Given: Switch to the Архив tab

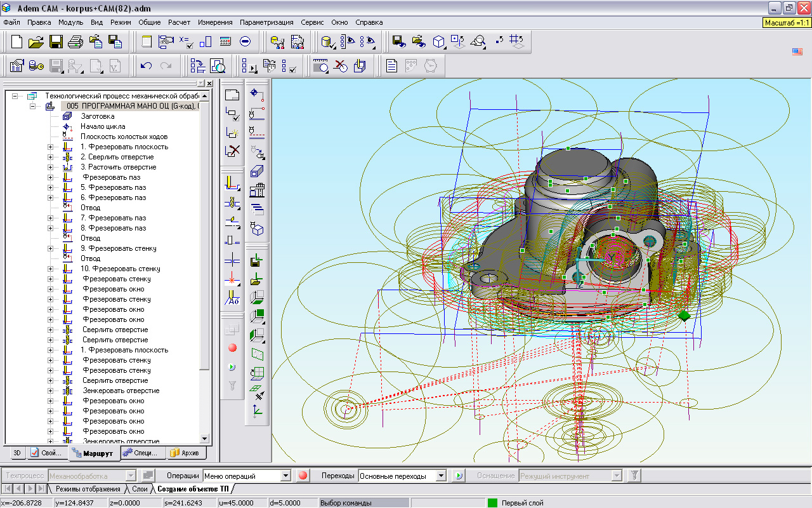Looking at the screenshot, I should 185,453.
